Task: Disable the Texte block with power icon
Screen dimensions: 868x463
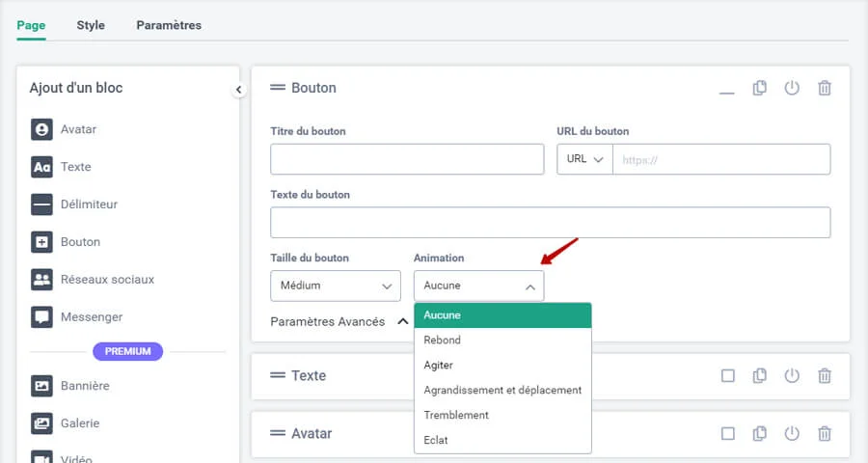Action: coord(792,376)
